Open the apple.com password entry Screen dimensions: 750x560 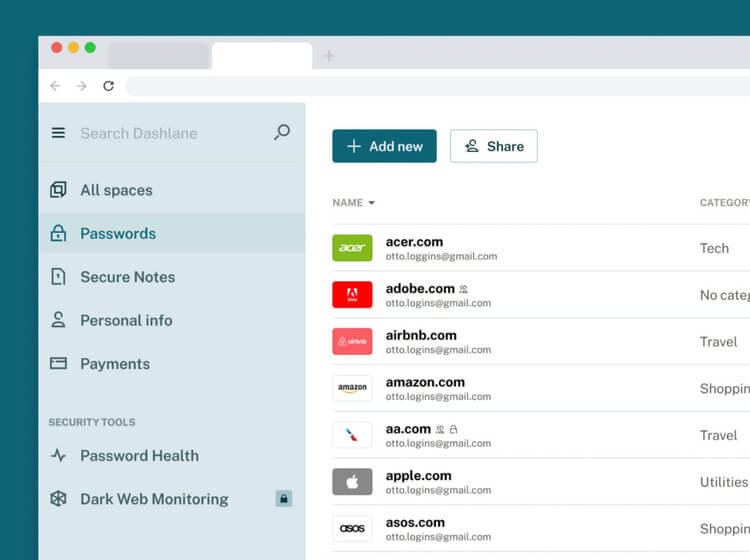click(540, 482)
